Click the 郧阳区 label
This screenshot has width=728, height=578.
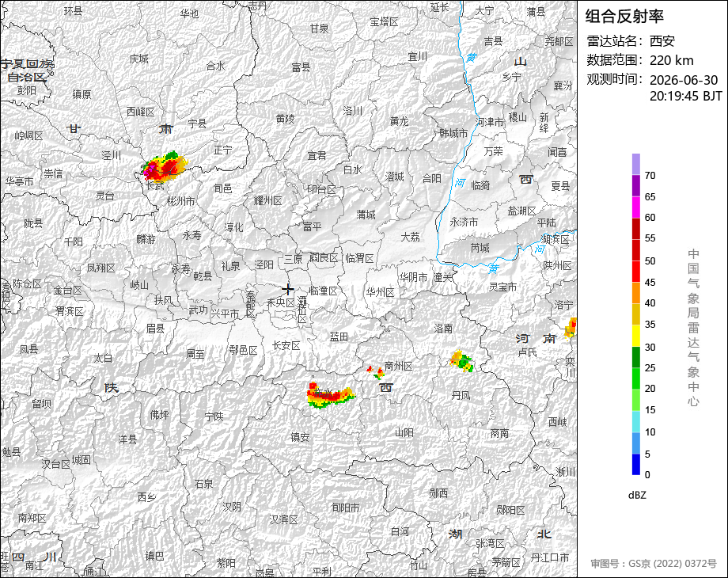(x=510, y=510)
